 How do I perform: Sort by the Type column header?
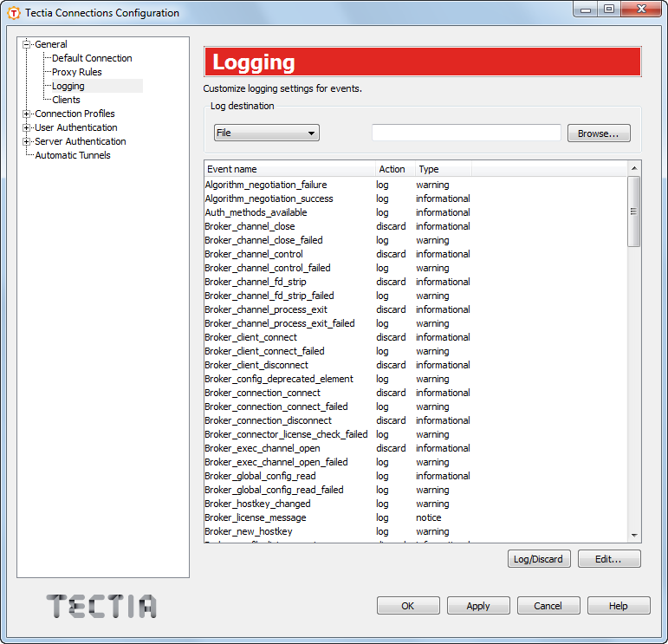point(444,169)
